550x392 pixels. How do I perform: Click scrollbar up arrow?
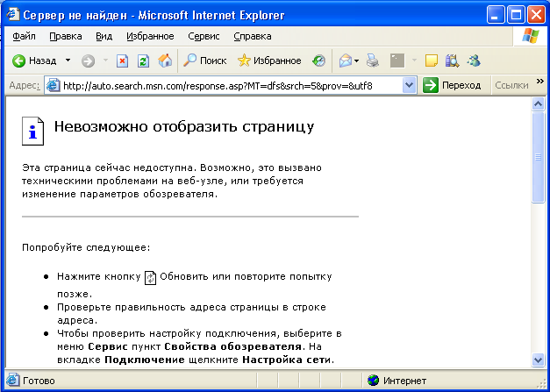click(538, 103)
